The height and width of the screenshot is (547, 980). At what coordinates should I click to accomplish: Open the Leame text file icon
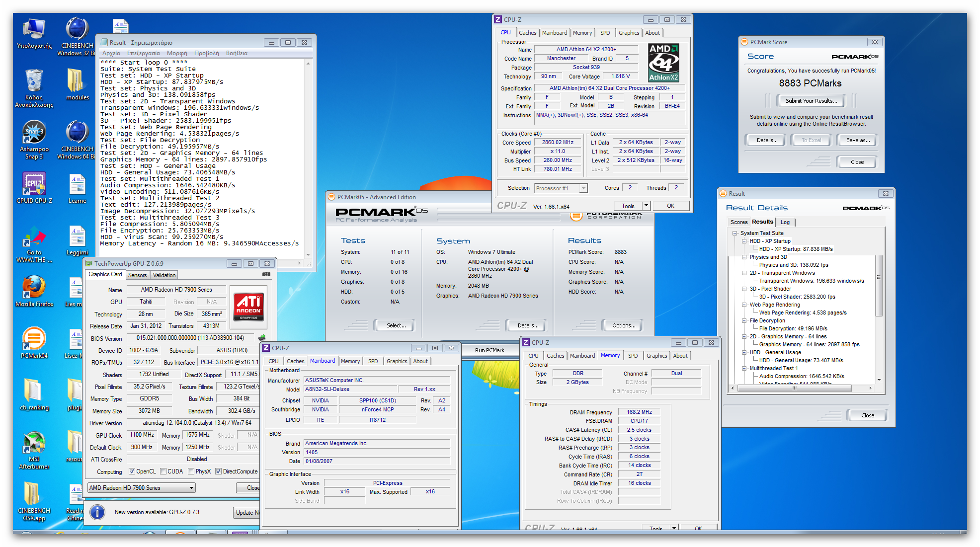click(x=77, y=189)
